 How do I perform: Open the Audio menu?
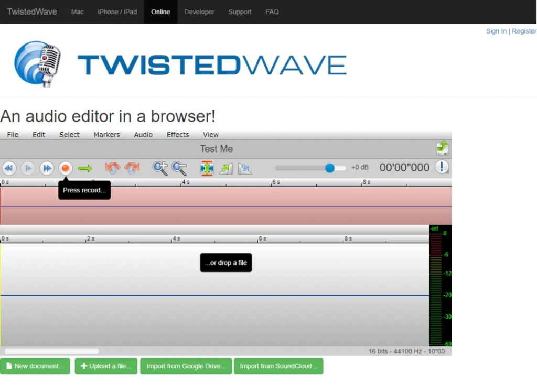143,135
